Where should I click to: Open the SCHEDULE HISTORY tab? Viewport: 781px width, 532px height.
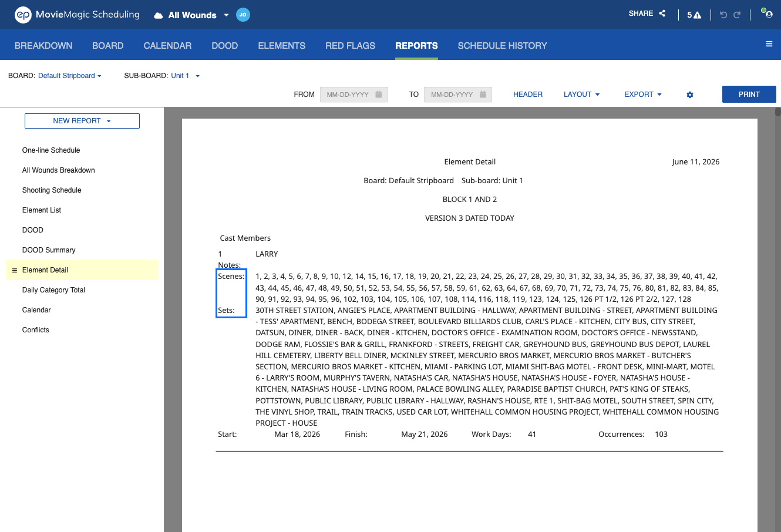[503, 46]
